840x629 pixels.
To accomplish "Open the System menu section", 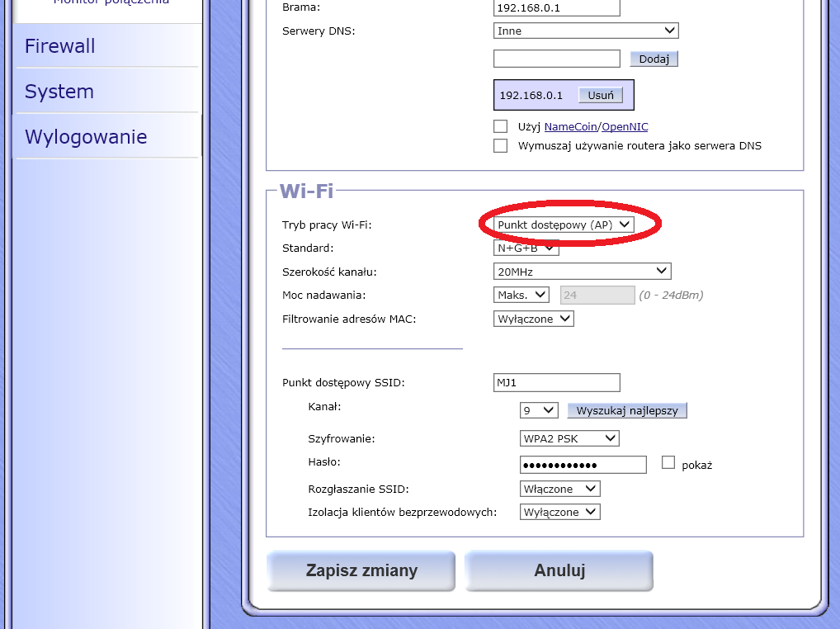I will [59, 92].
